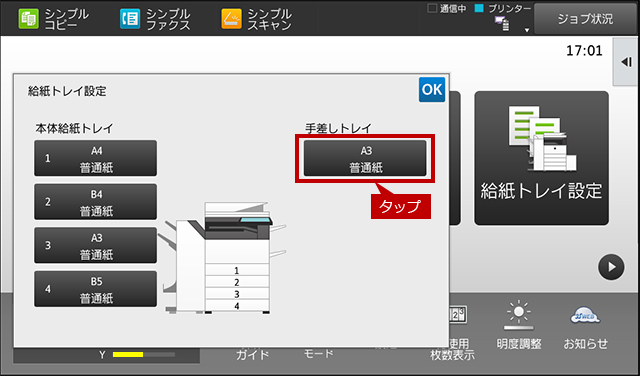Open the お知らせ cloud web icon
The image size is (640, 376).
pyautogui.click(x=585, y=316)
